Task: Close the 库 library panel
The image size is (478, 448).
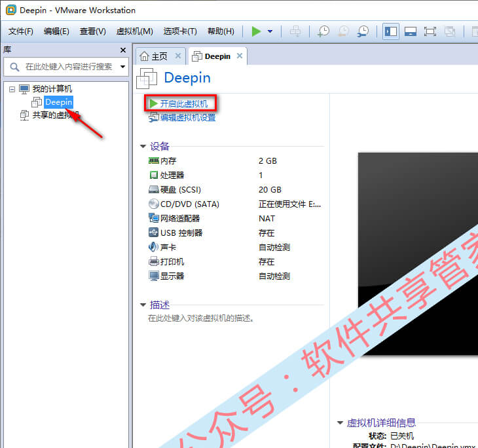Action: point(123,50)
